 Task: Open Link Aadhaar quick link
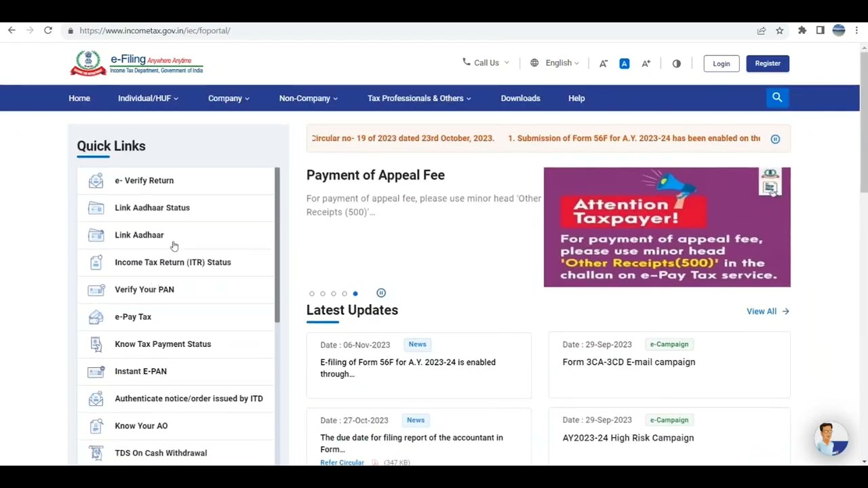click(139, 235)
